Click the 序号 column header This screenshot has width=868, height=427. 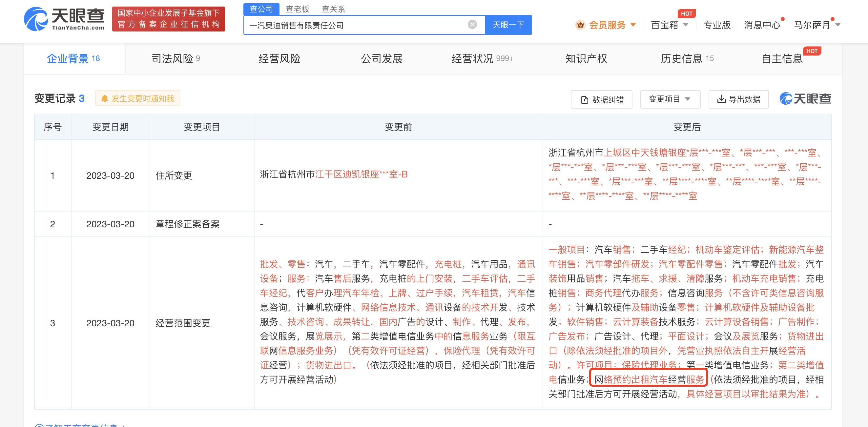(x=52, y=127)
